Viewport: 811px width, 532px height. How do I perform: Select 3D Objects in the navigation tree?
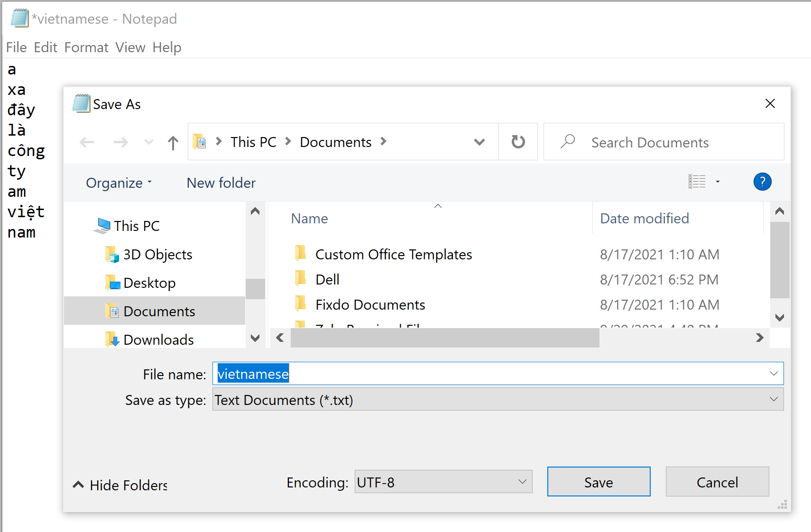pyautogui.click(x=158, y=255)
